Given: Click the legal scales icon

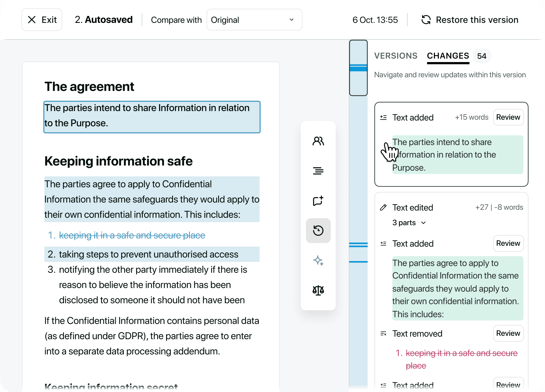Looking at the screenshot, I should click(318, 290).
